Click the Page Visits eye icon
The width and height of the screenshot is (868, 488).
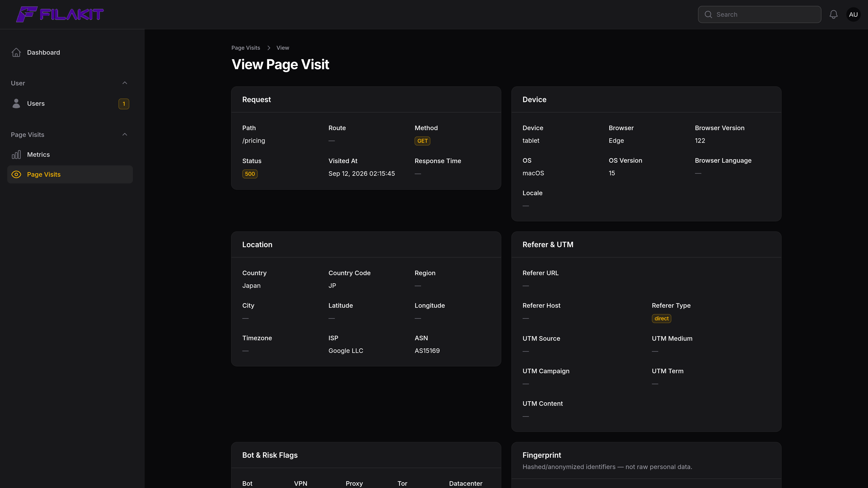click(16, 174)
